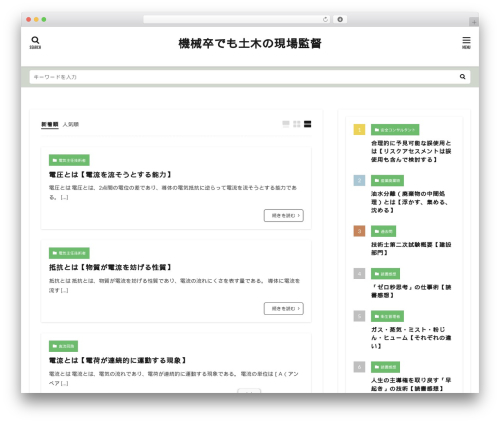Open the article 電流とは【電荷が連続的に運動する現象】
This screenshot has height=423, width=500.
117,360
